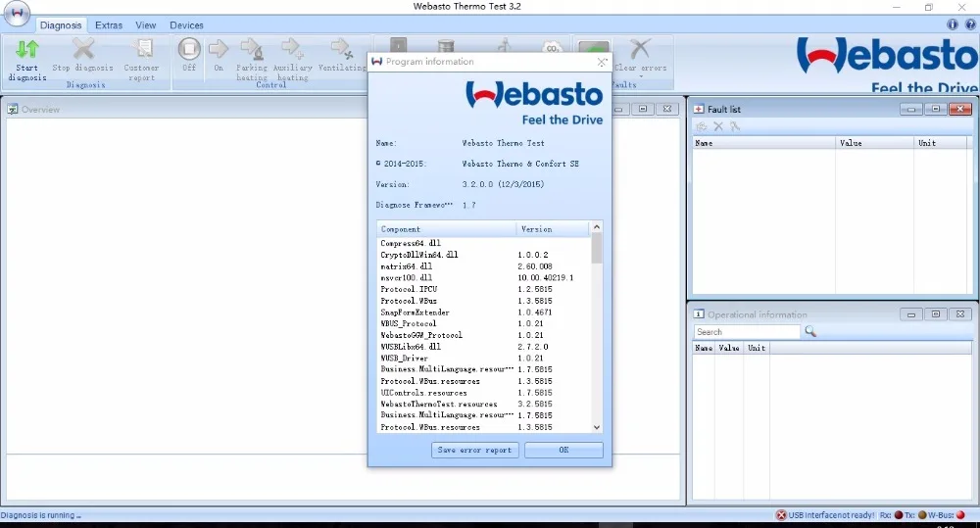980x528 pixels.
Task: Click the Operational information panel icon
Action: coord(699,314)
